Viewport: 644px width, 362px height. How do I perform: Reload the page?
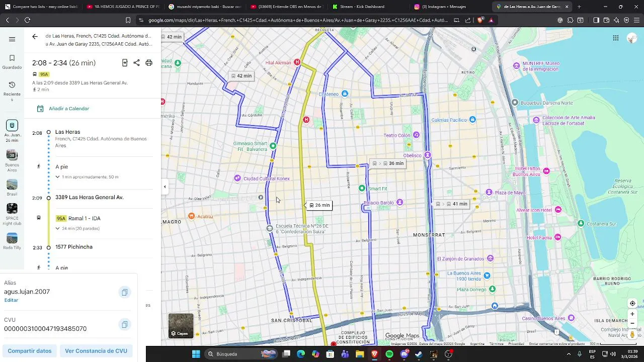(x=27, y=20)
